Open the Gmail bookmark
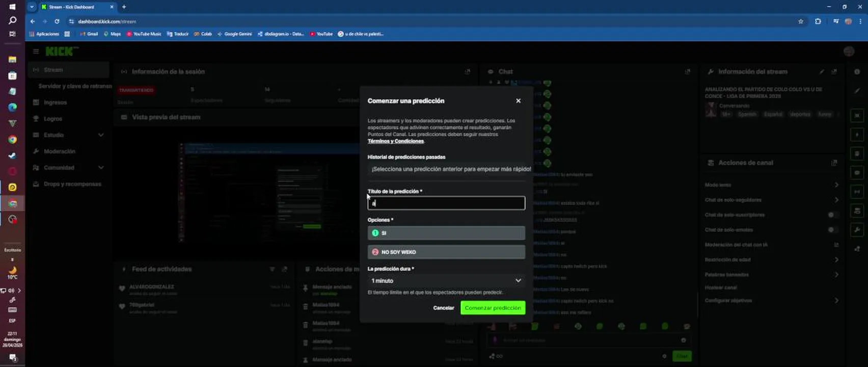Viewport: 868px width, 367px height. [89, 34]
